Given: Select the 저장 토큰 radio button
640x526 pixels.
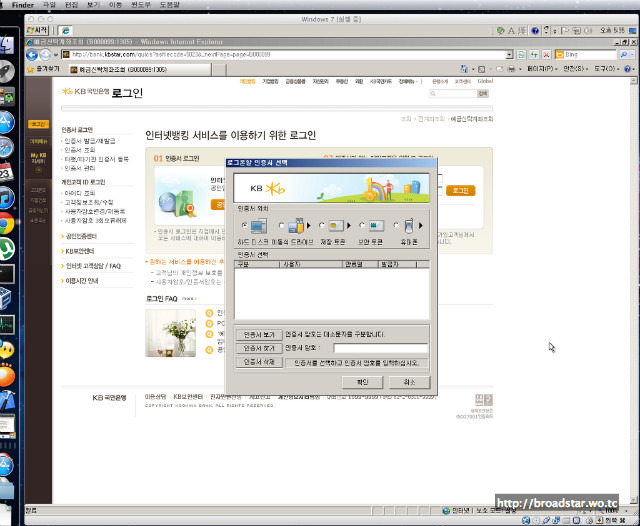Looking at the screenshot, I should coord(322,225).
